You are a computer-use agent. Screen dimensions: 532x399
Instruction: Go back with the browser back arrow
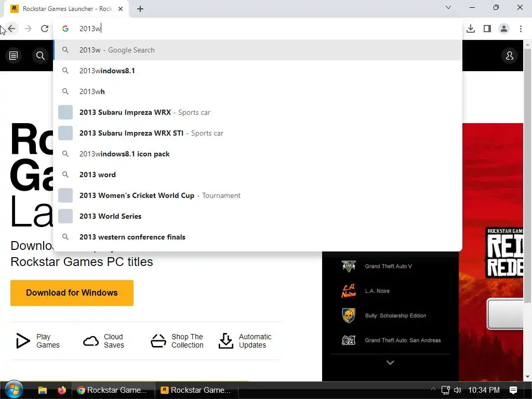(x=12, y=29)
